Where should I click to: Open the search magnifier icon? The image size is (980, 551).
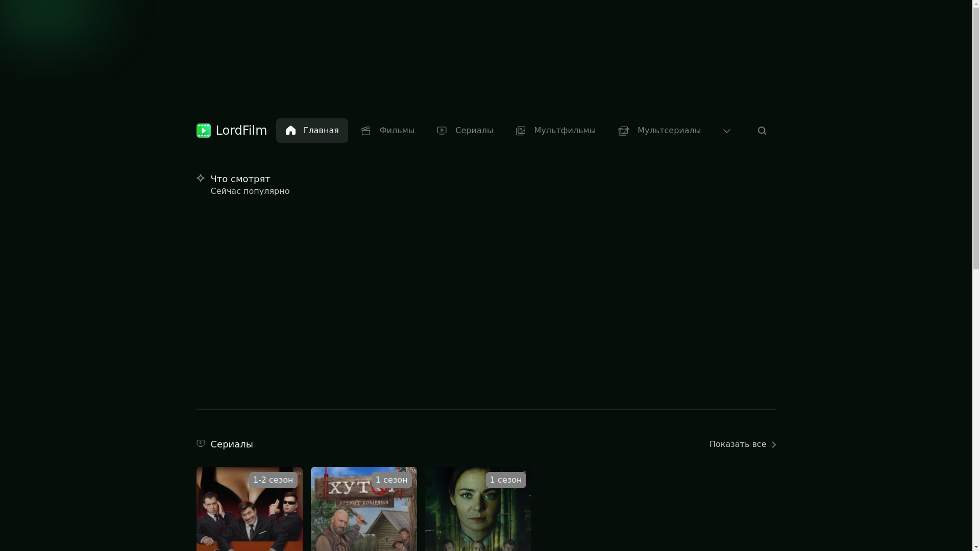tap(762, 131)
